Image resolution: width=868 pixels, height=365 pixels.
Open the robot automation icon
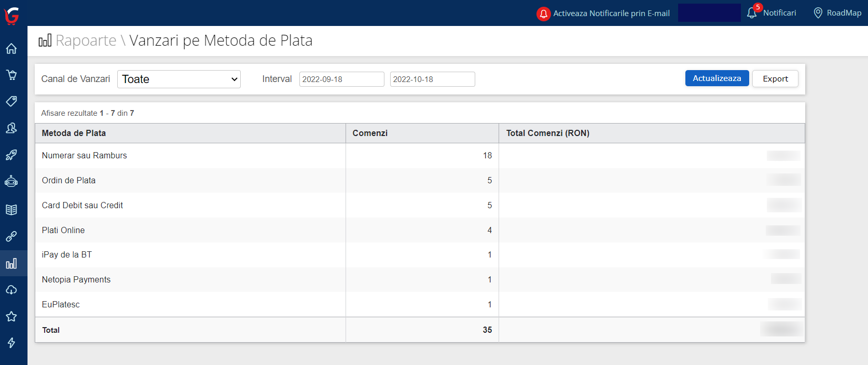(11, 182)
